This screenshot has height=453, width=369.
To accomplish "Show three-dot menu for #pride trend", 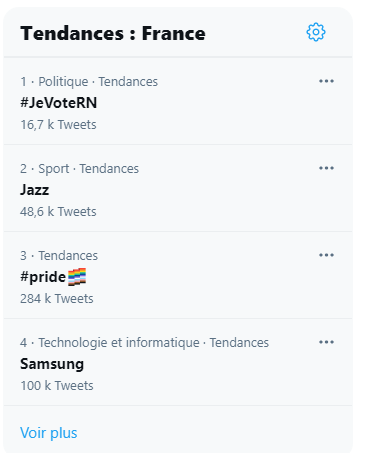I will [x=326, y=255].
